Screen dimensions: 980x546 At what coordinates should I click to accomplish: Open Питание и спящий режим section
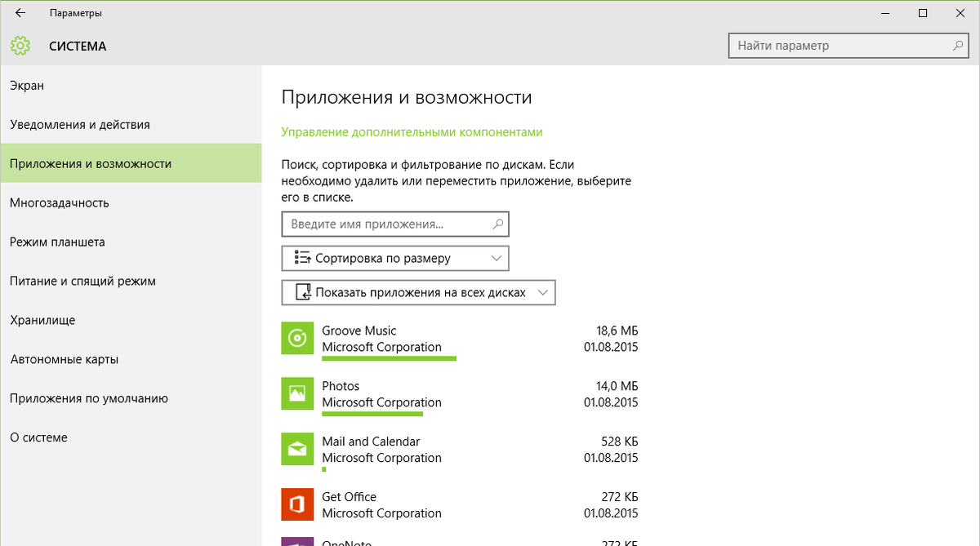click(131, 281)
